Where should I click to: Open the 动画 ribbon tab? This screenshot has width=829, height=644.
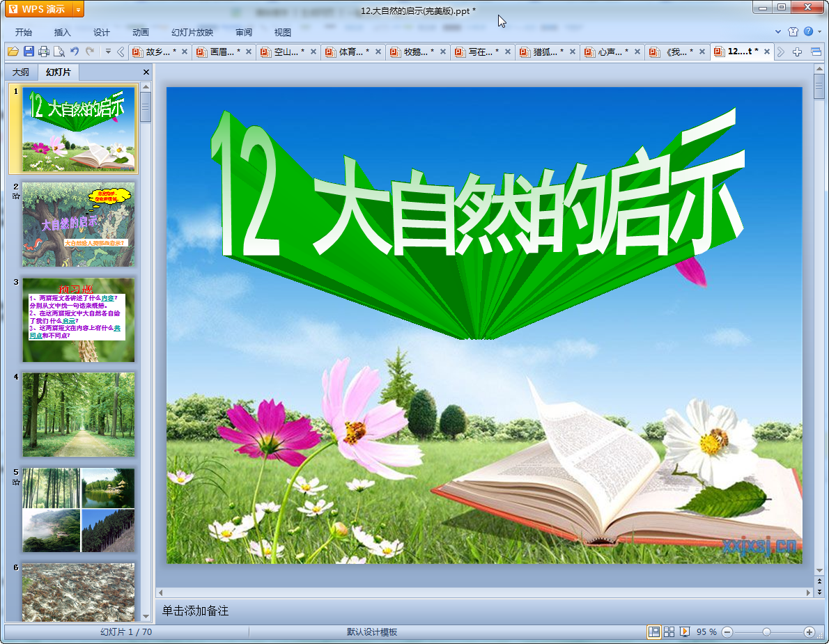click(141, 32)
